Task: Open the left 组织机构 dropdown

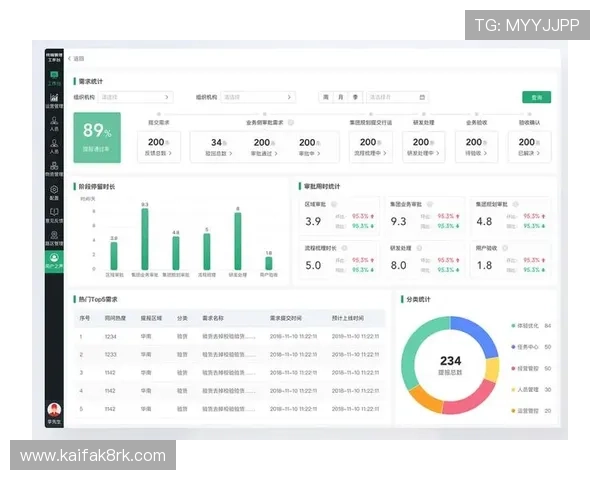Action: pyautogui.click(x=135, y=97)
